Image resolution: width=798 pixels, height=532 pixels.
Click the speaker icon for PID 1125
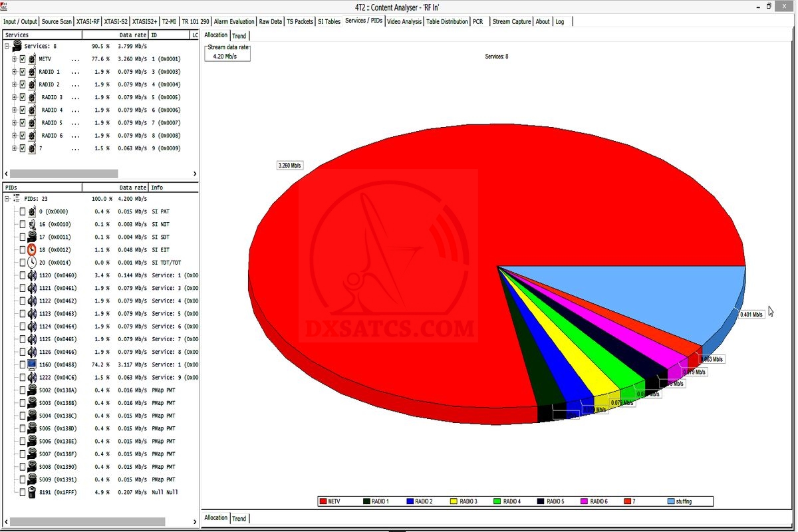click(31, 339)
